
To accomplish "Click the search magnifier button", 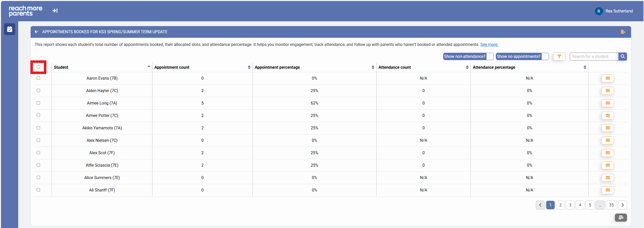I will point(622,57).
